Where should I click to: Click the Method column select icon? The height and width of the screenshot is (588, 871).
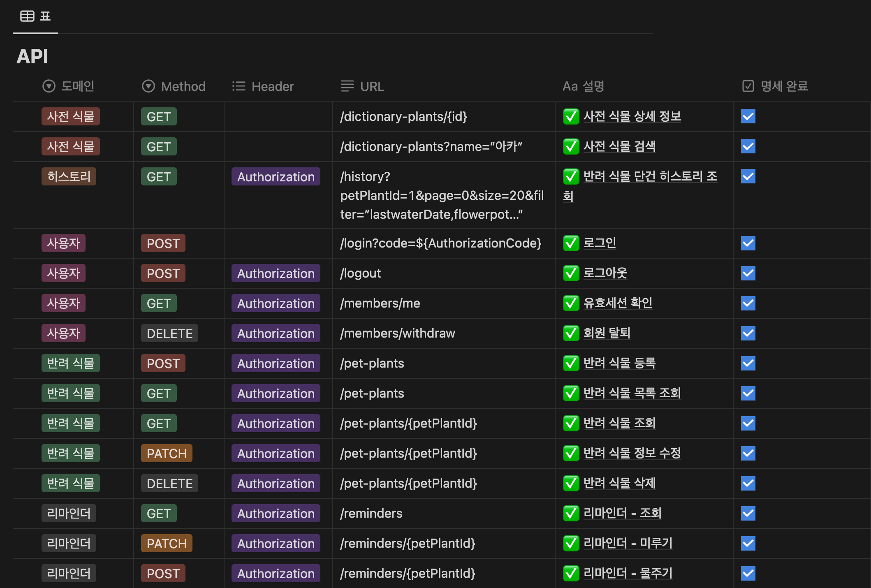click(x=148, y=86)
